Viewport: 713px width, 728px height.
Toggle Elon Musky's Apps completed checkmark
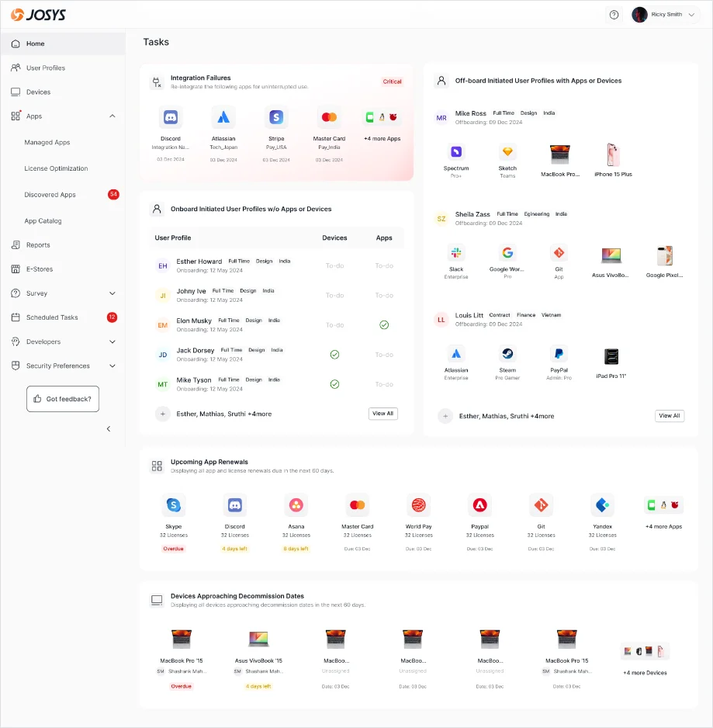pos(384,325)
